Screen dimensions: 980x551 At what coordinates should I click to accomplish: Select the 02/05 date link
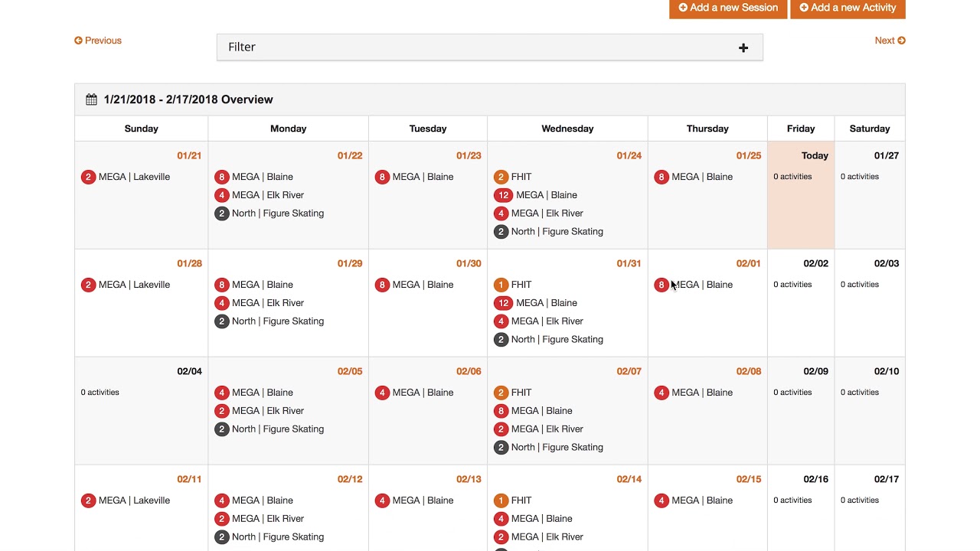(x=350, y=371)
